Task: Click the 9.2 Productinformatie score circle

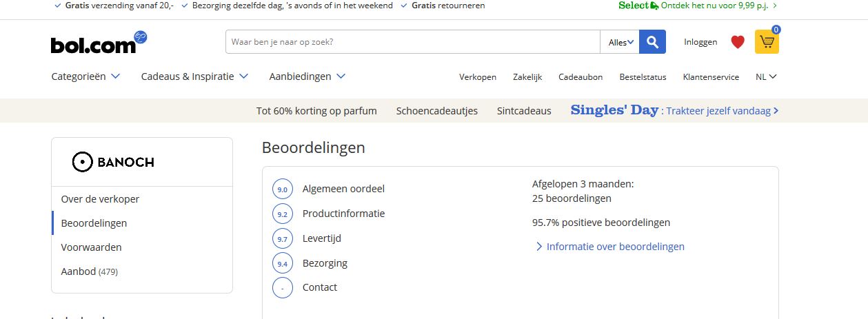Action: pyautogui.click(x=283, y=214)
